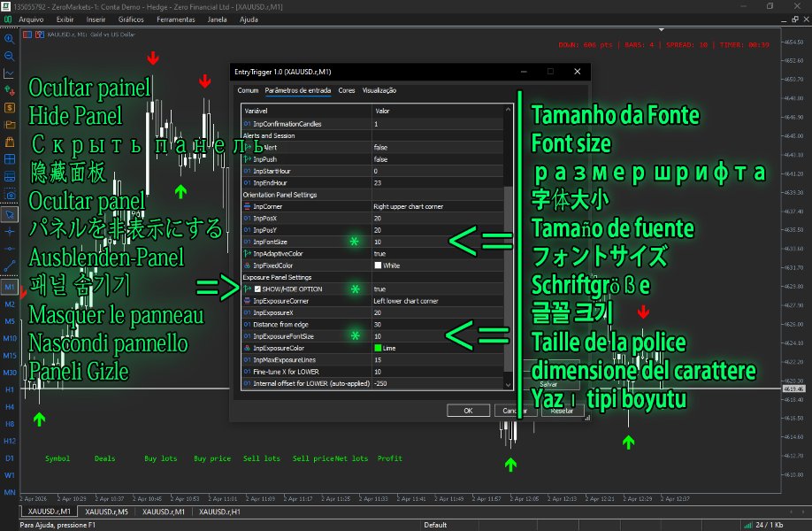Select the Zoom Out chart icon

(x=10, y=55)
